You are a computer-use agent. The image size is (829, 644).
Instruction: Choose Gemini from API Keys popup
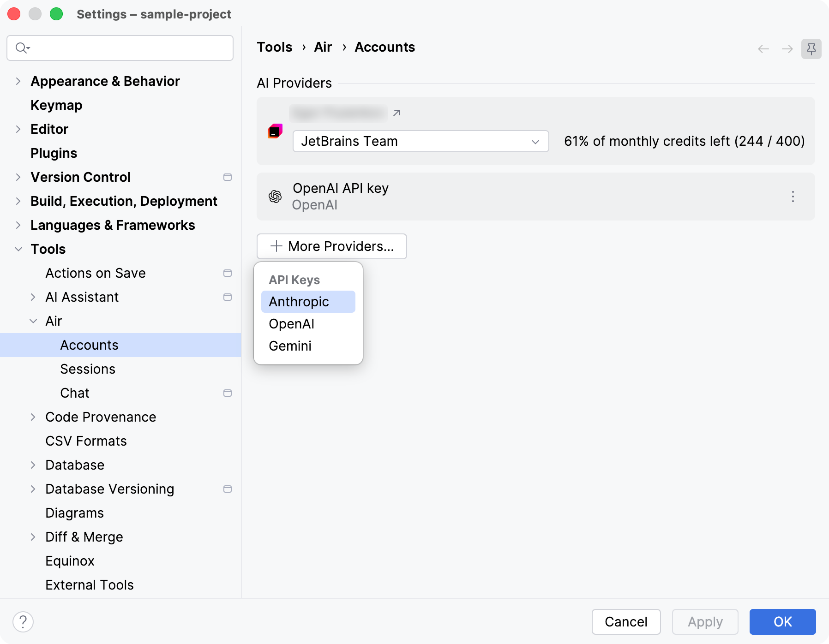[308, 346]
